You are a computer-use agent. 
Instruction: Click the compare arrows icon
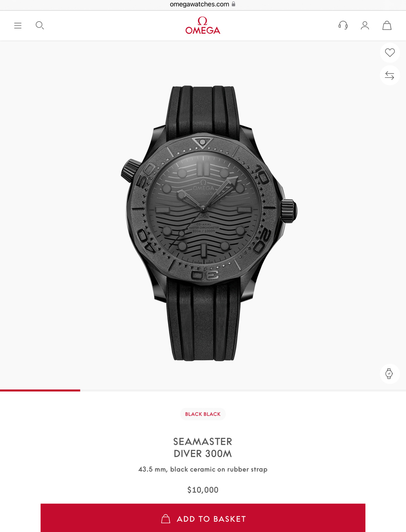(x=390, y=75)
